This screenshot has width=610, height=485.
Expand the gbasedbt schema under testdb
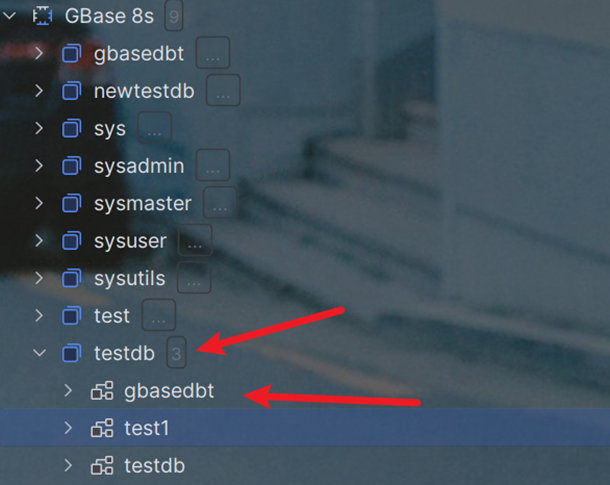pyautogui.click(x=68, y=391)
